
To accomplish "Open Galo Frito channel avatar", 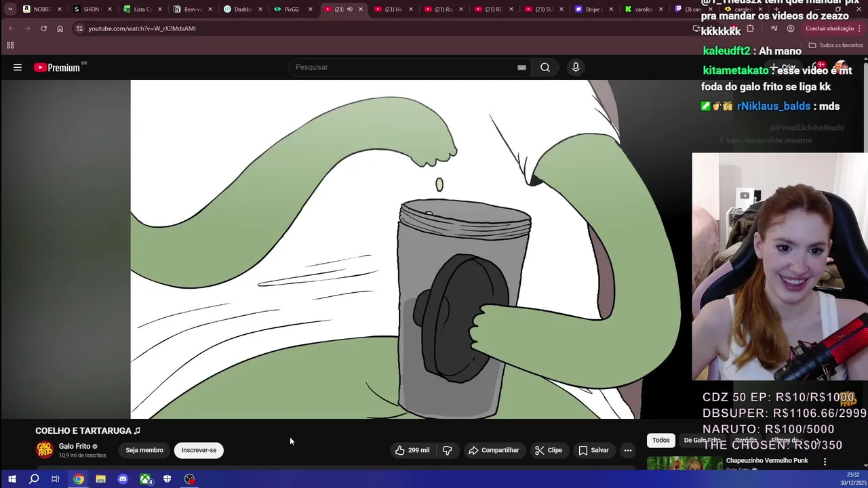I will [x=45, y=450].
